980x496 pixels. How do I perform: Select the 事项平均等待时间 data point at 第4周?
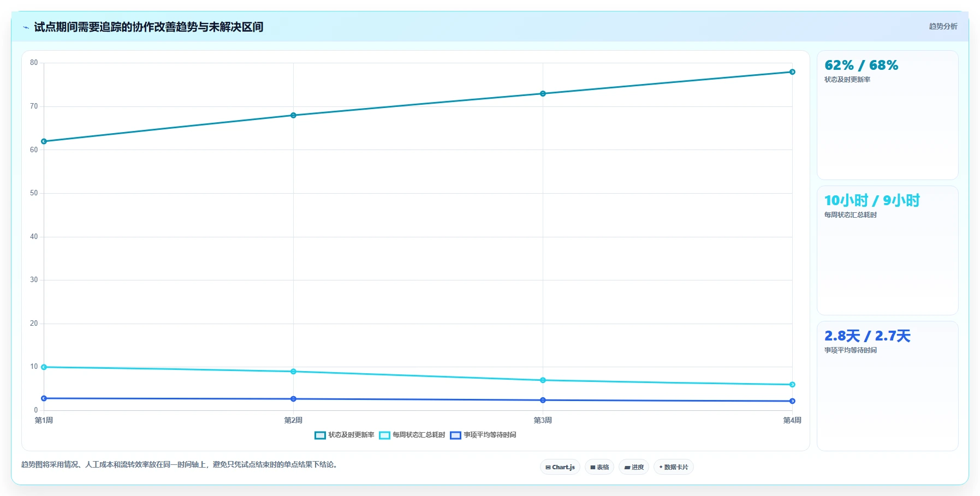(x=792, y=401)
